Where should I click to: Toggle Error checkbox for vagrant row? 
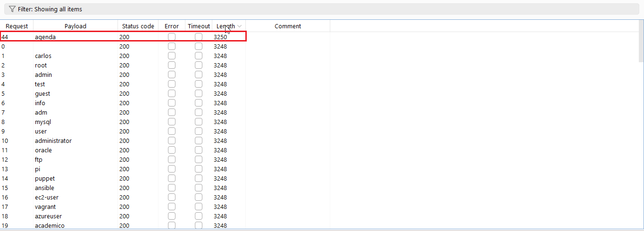pyautogui.click(x=172, y=207)
